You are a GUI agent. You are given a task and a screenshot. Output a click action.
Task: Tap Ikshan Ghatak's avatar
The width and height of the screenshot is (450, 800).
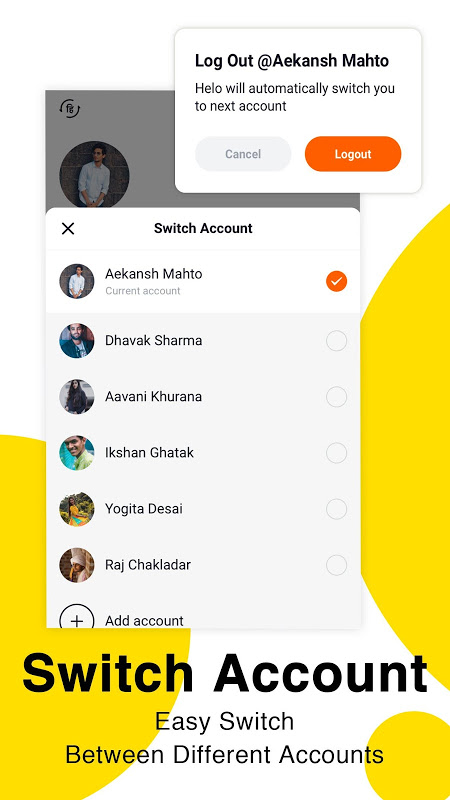[77, 453]
